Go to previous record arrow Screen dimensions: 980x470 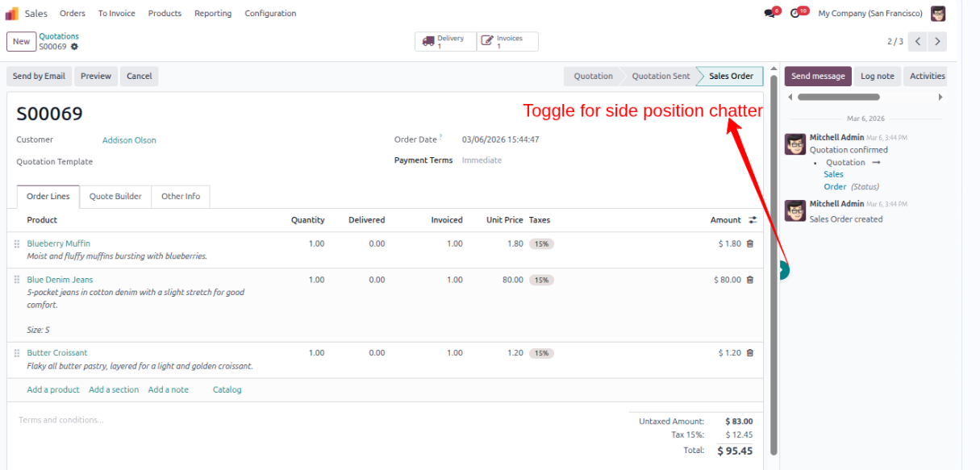pos(917,41)
